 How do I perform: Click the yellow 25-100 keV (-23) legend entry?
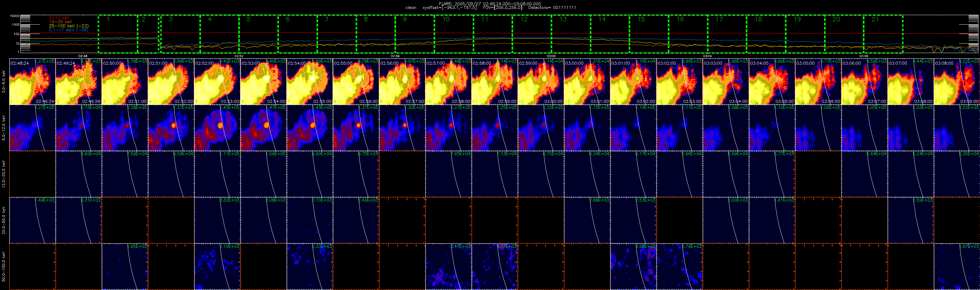click(68, 26)
